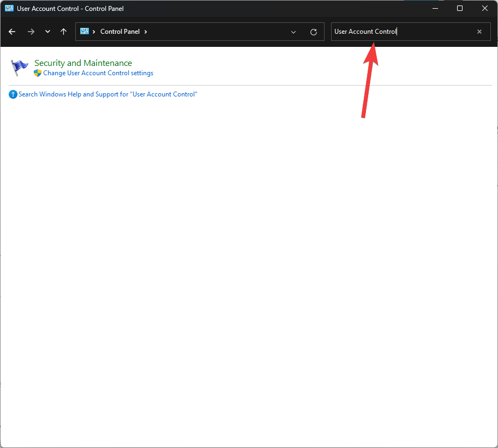Refresh the Control Panel results

click(314, 32)
